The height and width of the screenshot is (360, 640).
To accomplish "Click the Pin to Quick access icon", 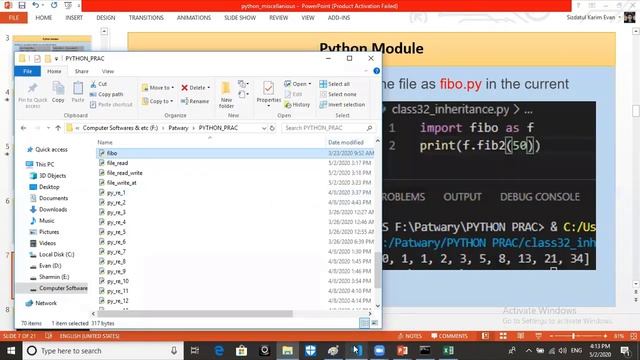I will (33, 88).
